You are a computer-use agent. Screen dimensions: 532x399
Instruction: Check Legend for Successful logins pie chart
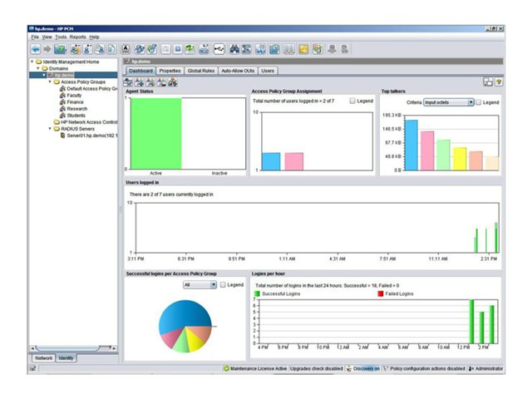click(223, 284)
